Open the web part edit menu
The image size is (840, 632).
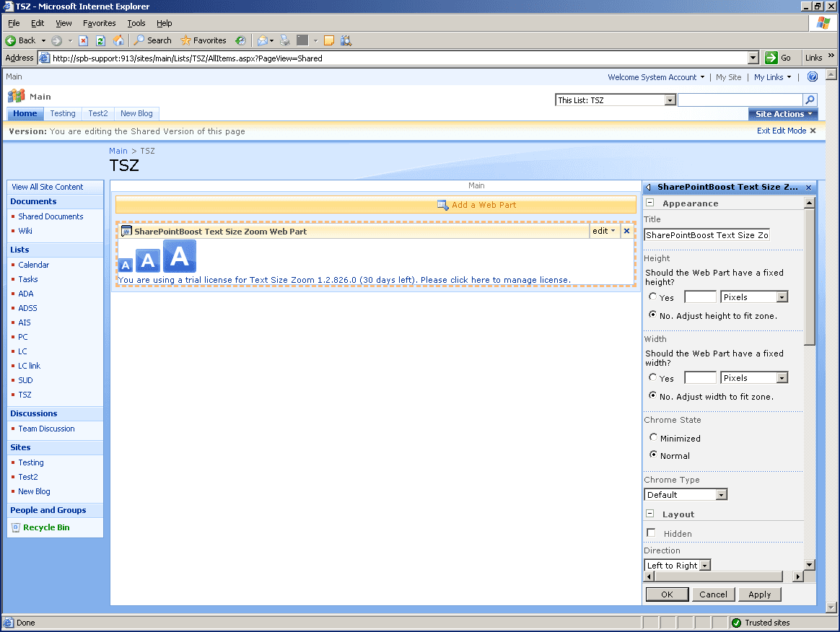(x=604, y=231)
